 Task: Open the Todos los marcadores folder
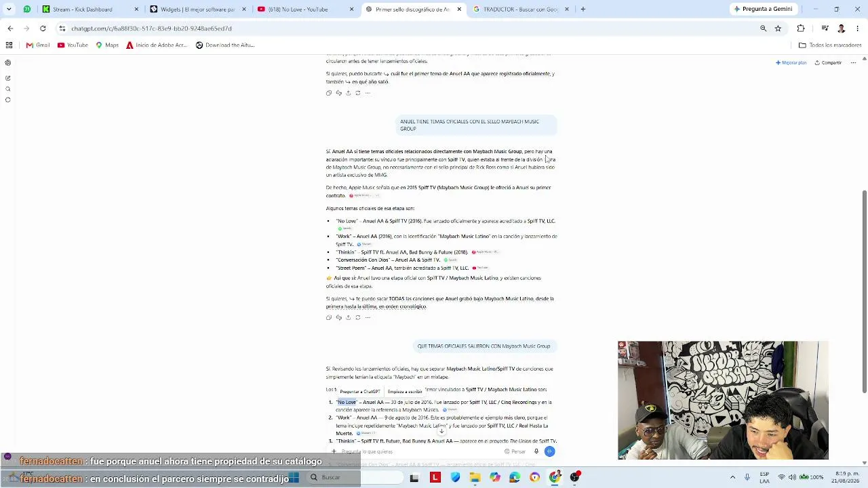click(830, 45)
